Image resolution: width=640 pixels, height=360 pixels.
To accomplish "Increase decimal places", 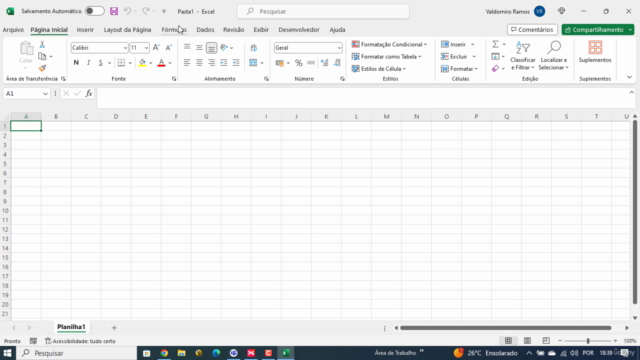I will 324,63.
